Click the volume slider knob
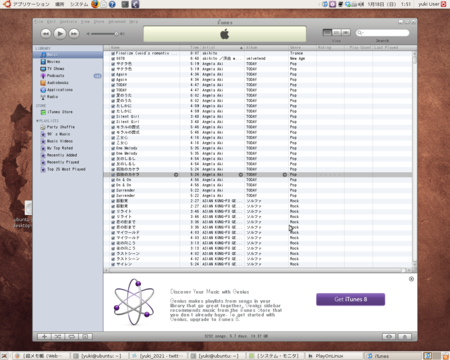Screen dimensions: 450x360 point(116,34)
